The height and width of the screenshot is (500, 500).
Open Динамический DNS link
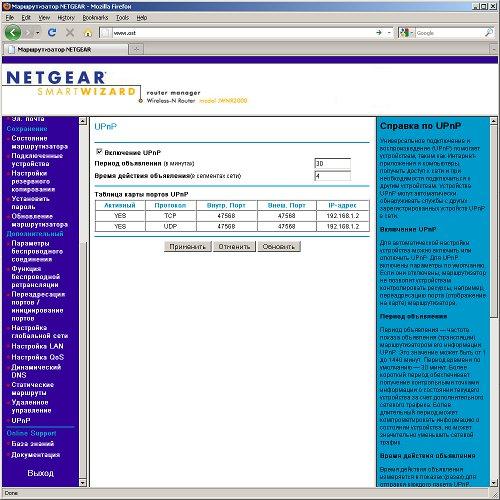click(36, 371)
